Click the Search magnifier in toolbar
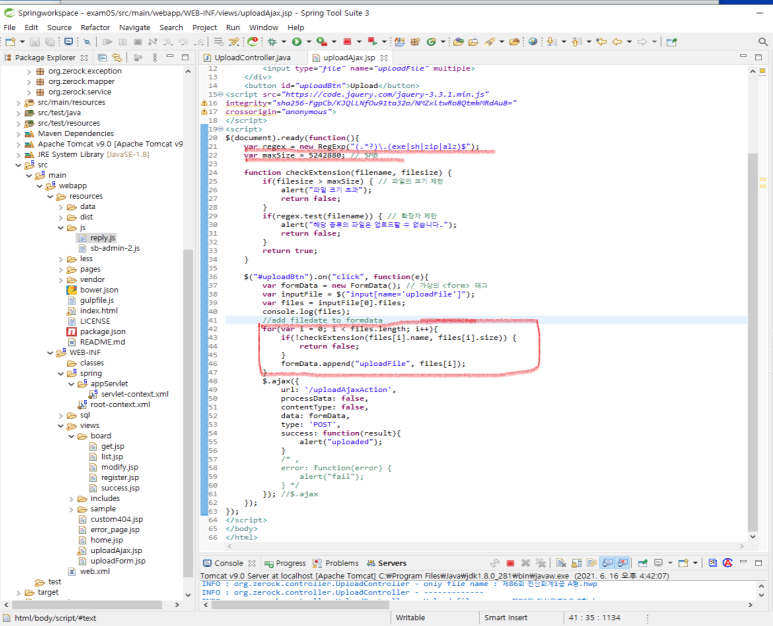This screenshot has width=773, height=626. [x=763, y=42]
